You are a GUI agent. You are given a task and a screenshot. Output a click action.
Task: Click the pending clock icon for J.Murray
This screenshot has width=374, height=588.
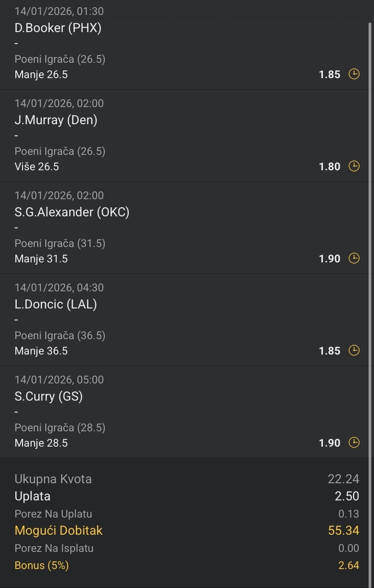pos(354,166)
